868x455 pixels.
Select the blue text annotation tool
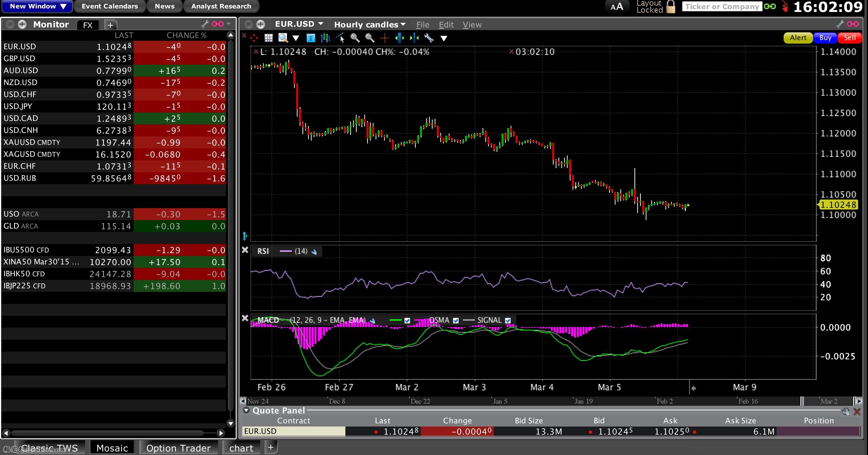click(x=311, y=38)
